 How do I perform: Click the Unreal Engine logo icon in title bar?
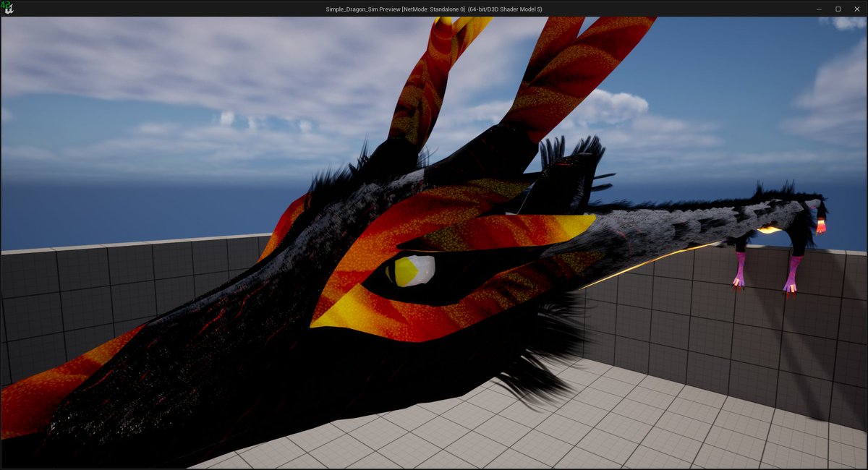pyautogui.click(x=8, y=9)
